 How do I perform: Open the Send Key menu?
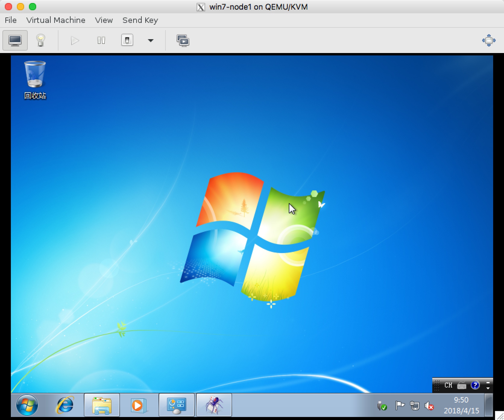[140, 20]
